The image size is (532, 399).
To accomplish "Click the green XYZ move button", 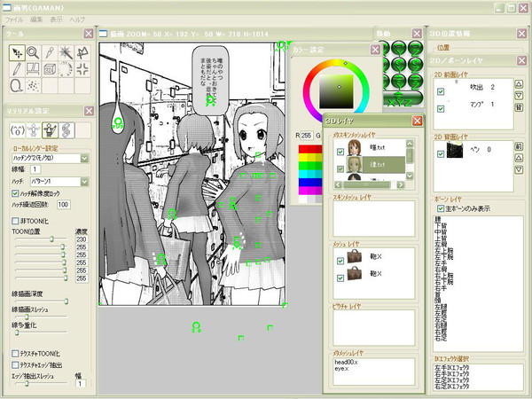I will coord(402,98).
